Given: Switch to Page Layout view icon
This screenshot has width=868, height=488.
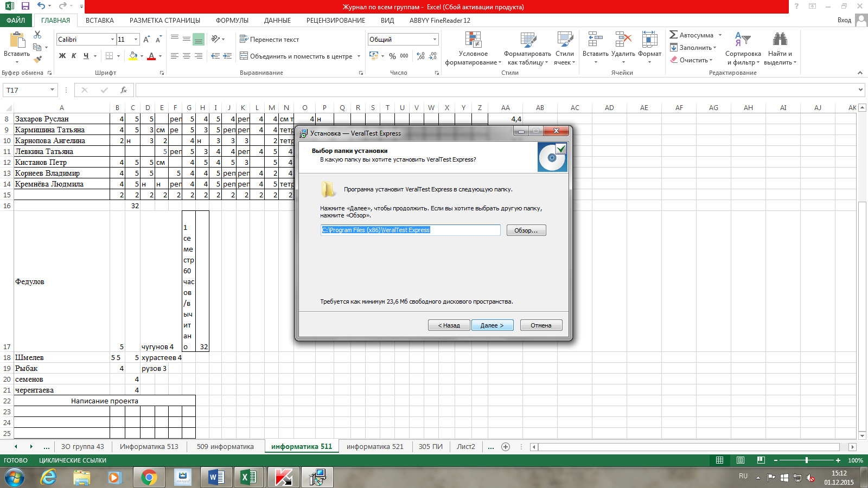Looking at the screenshot, I should 741,460.
